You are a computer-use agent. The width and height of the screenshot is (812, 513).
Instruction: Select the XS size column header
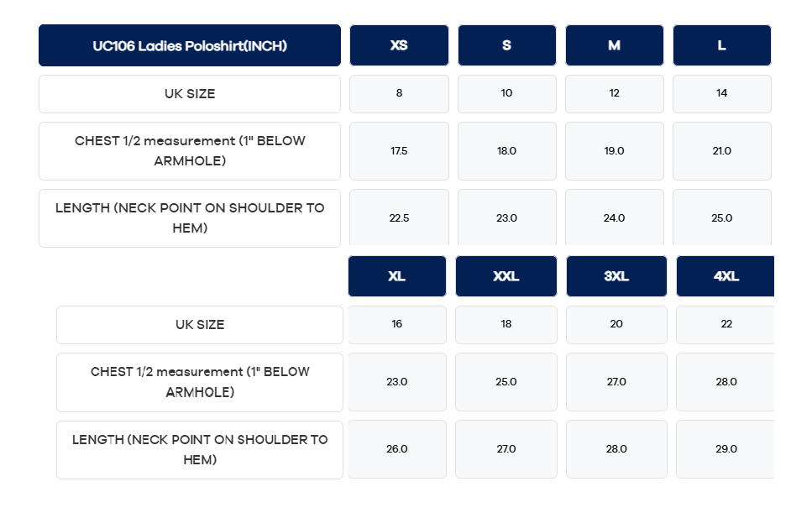point(399,45)
